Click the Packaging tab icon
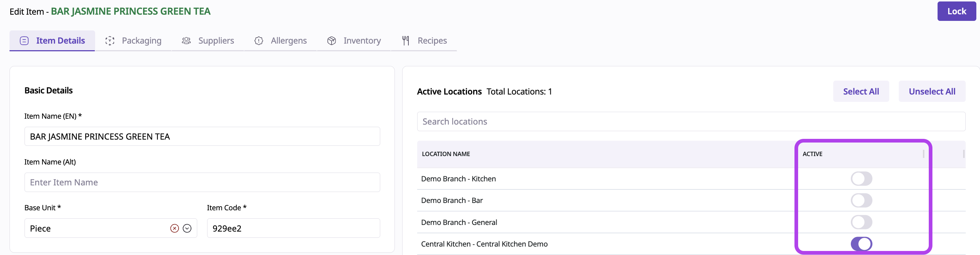 click(110, 41)
